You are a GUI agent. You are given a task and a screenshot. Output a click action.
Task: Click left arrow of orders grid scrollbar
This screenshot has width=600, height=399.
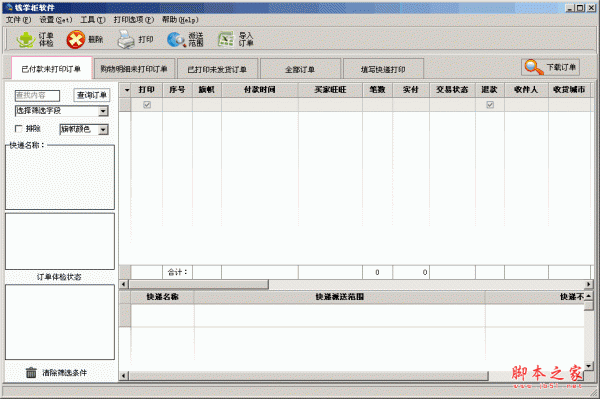click(x=124, y=284)
